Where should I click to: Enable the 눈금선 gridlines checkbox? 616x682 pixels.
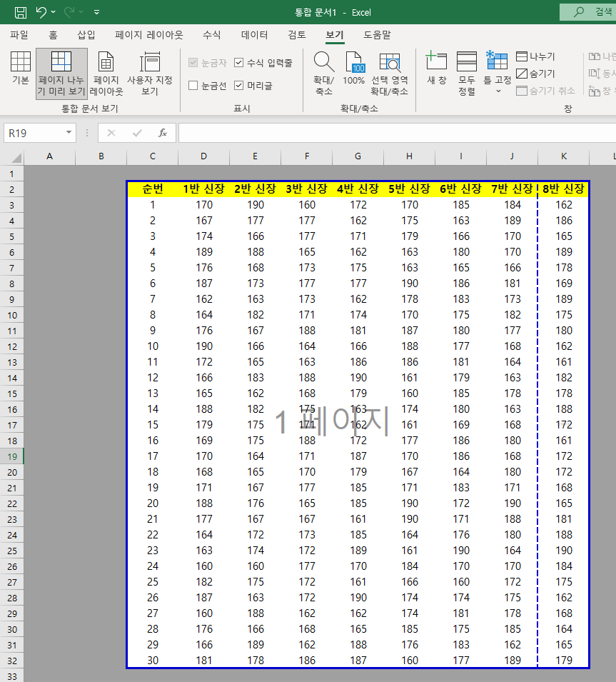[x=193, y=86]
